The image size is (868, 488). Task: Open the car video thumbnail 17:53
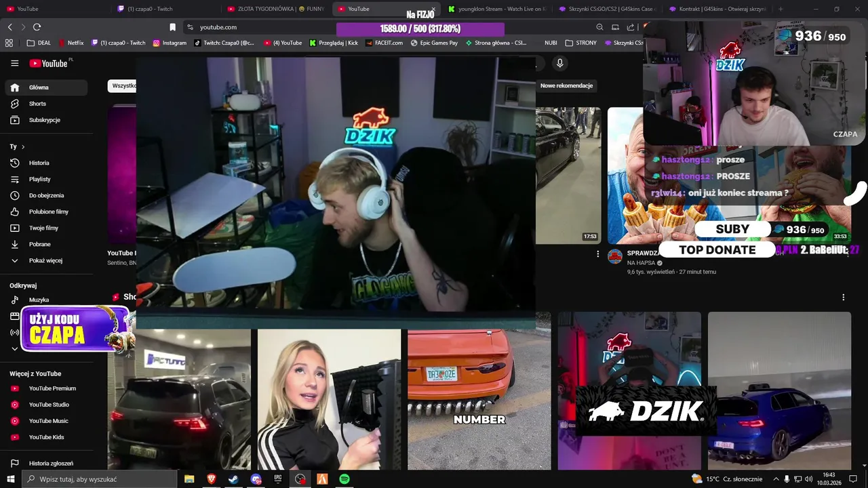[x=568, y=176]
